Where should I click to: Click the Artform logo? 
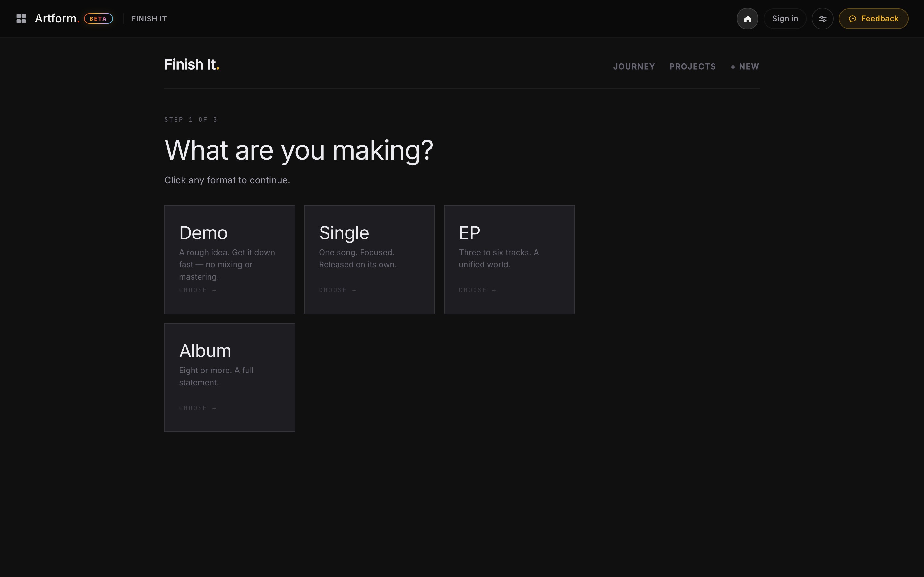pos(57,19)
